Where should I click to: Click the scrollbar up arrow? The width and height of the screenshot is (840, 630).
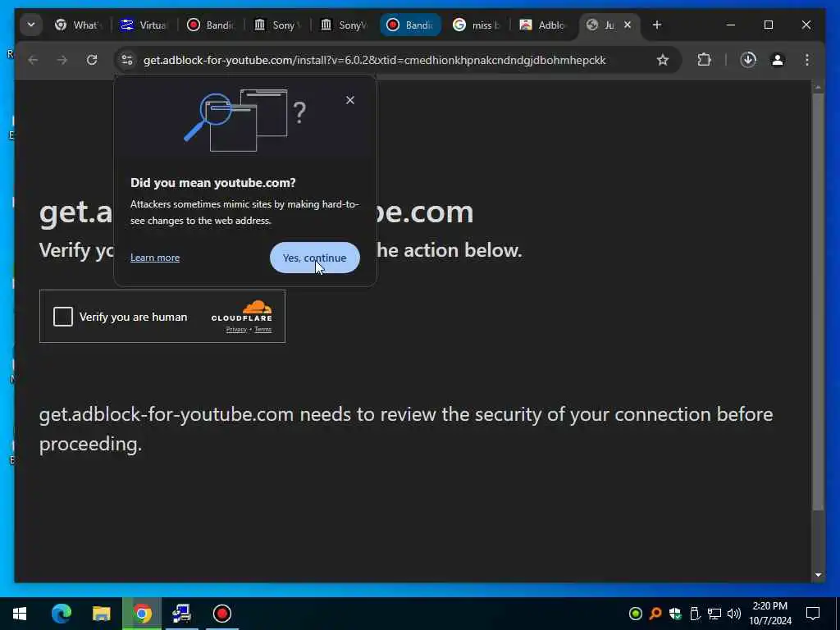[818, 87]
